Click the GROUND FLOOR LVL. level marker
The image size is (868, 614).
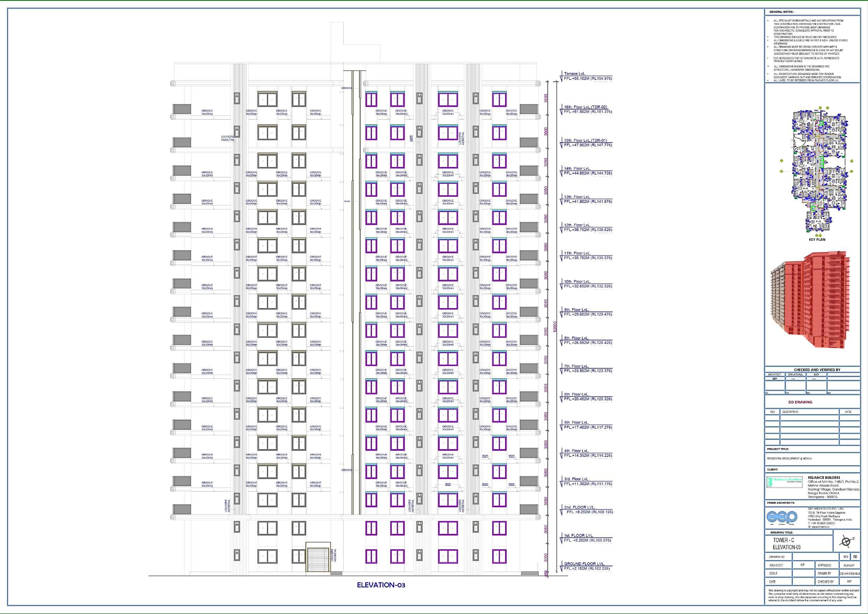pos(584,564)
